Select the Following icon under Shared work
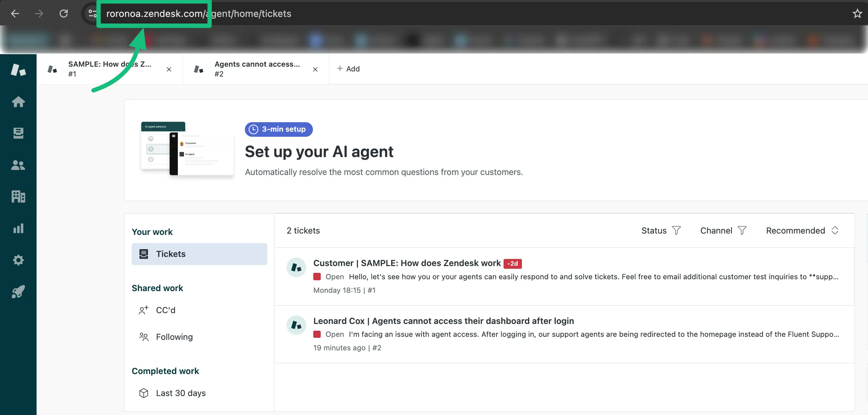 click(x=143, y=337)
